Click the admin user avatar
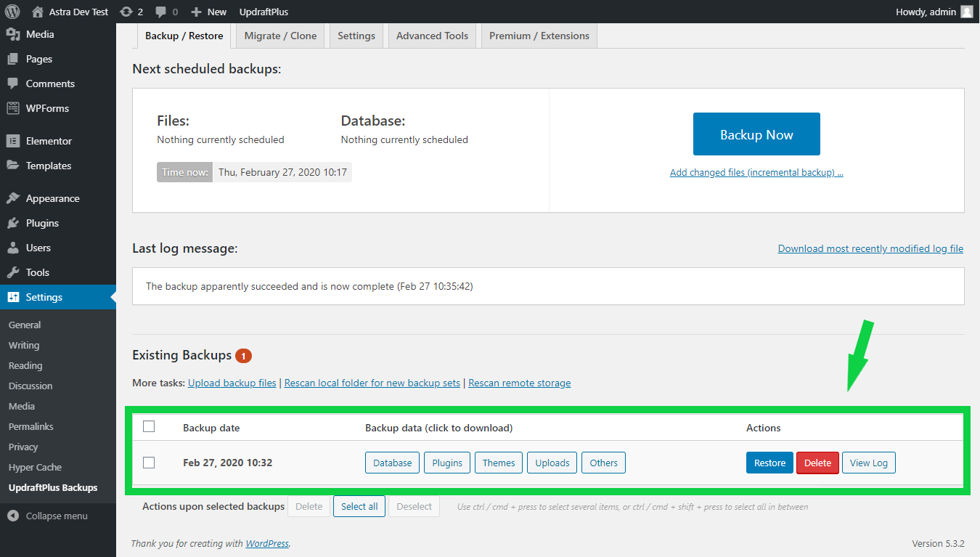The width and height of the screenshot is (980, 557). 966,12
